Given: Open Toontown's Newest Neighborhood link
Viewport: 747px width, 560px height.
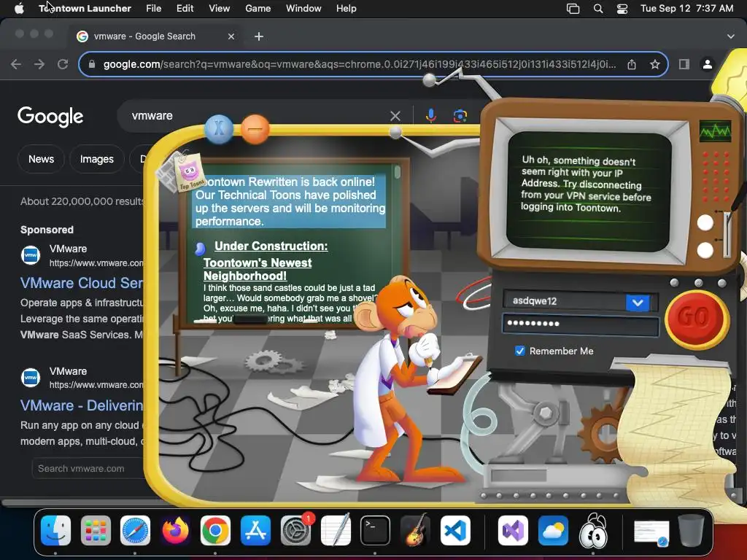Looking at the screenshot, I should [258, 269].
